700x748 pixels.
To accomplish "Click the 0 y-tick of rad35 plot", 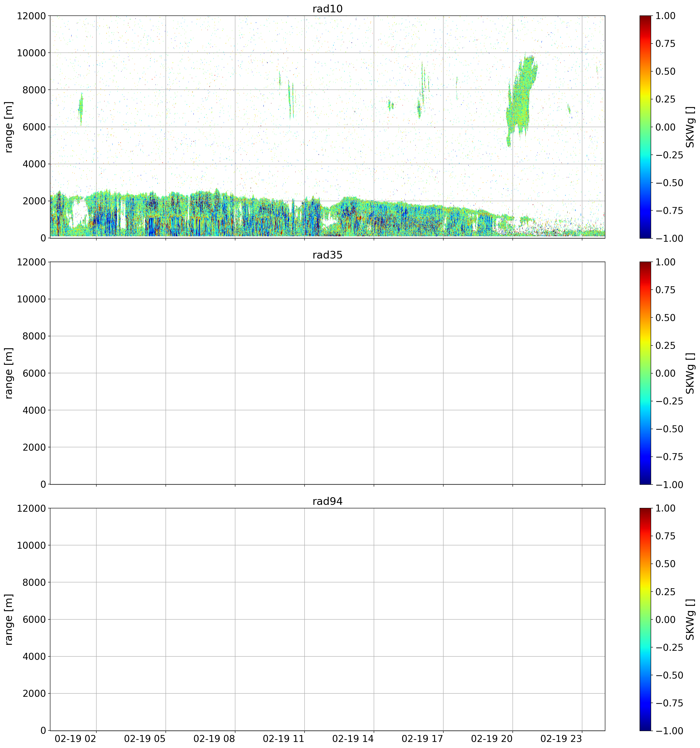I will pos(43,484).
